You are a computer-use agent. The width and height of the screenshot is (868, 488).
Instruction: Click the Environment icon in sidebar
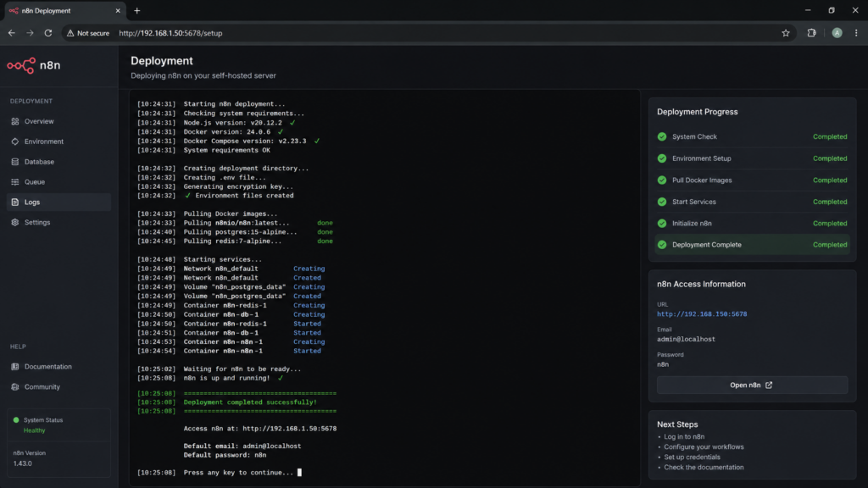[15, 141]
